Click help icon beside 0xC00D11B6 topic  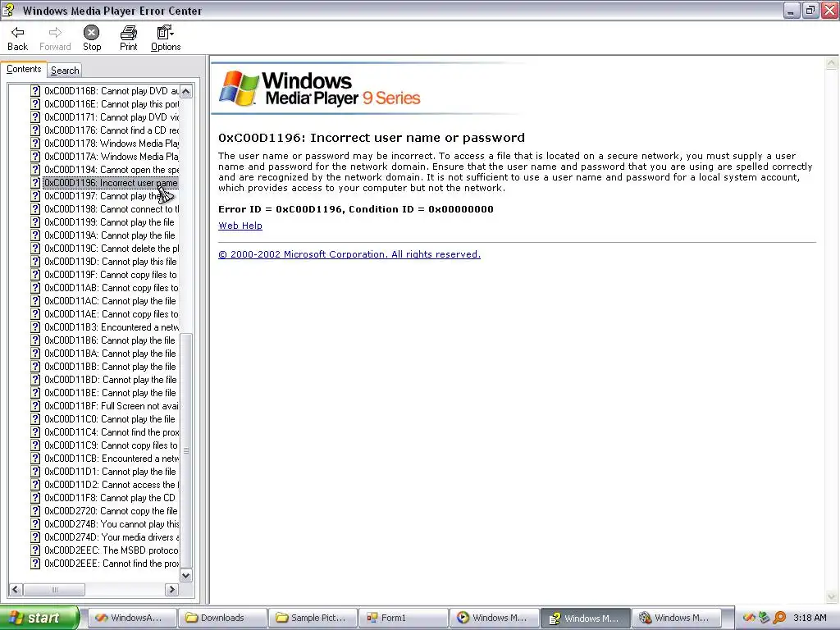(35, 340)
